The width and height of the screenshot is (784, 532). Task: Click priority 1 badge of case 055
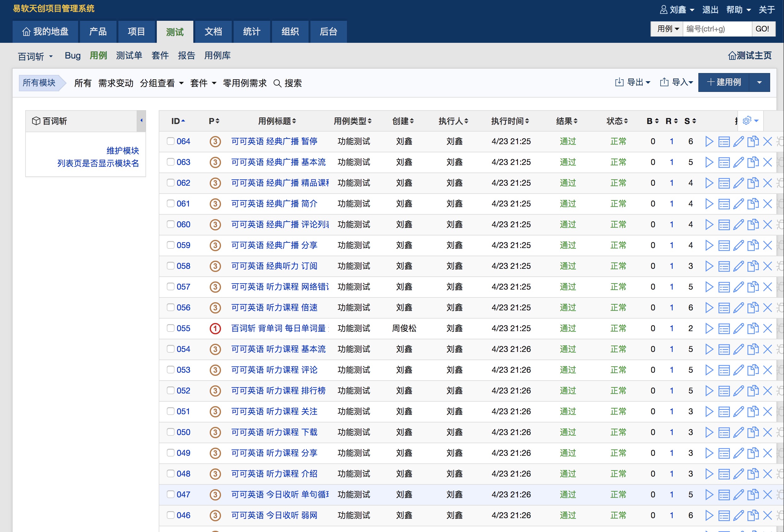215,329
